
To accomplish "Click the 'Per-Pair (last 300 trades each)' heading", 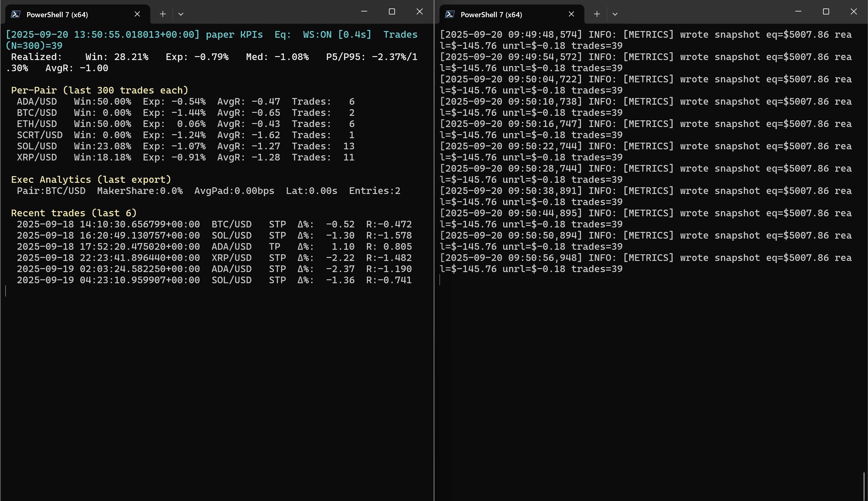I will pyautogui.click(x=100, y=90).
